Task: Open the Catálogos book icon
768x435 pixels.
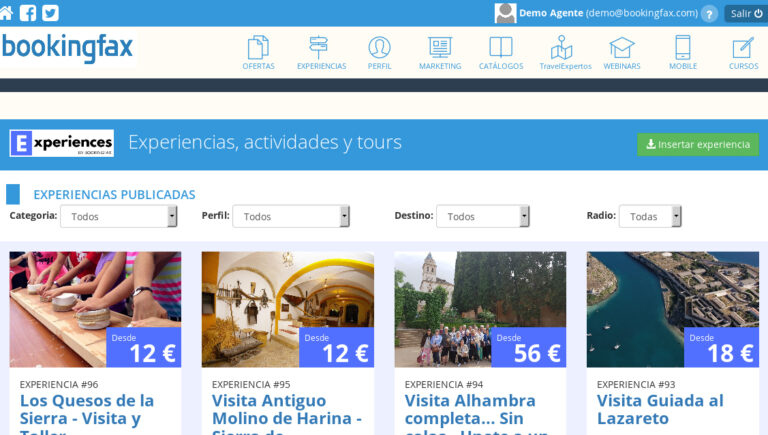Action: [501, 48]
